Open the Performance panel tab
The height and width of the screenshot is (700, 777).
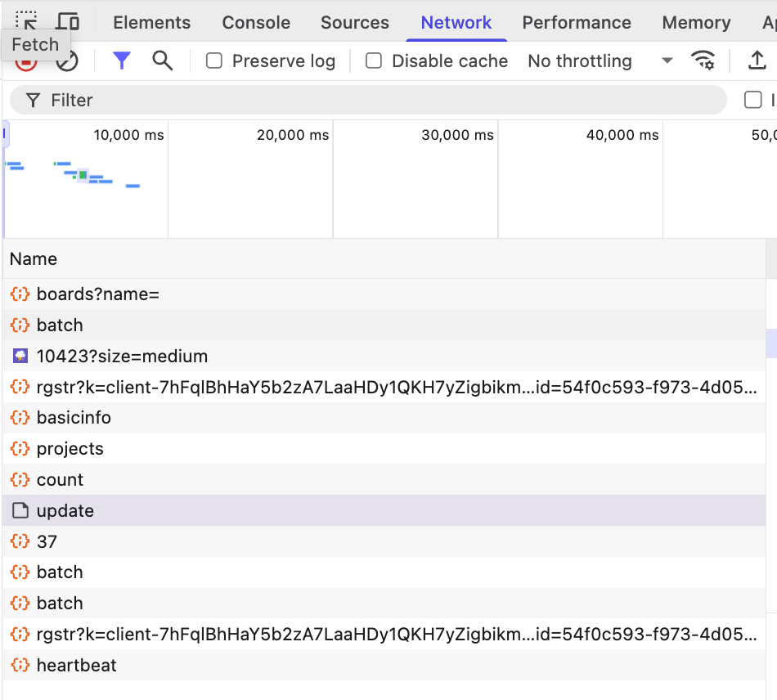(x=577, y=22)
